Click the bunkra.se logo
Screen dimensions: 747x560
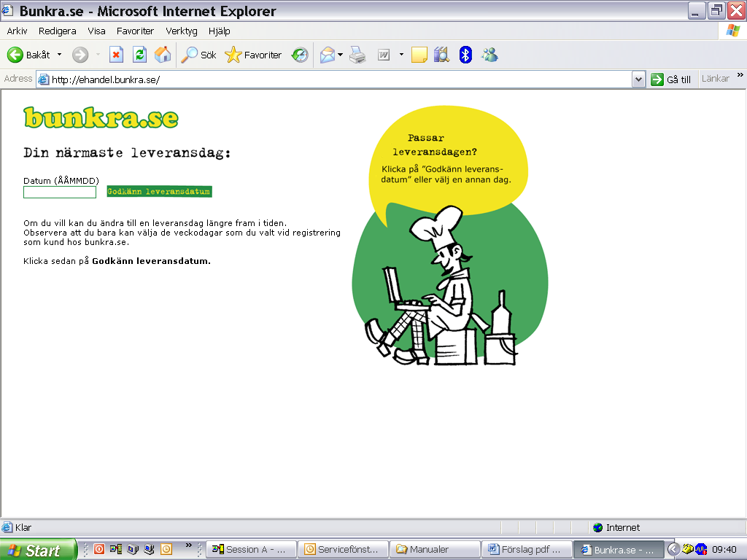click(x=101, y=117)
